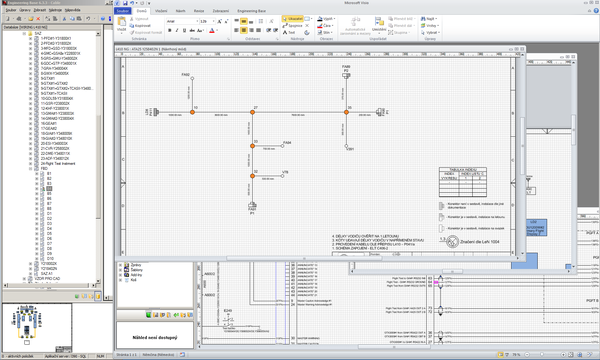Expand the 24-Flight Test Instrument node

(x=31, y=164)
